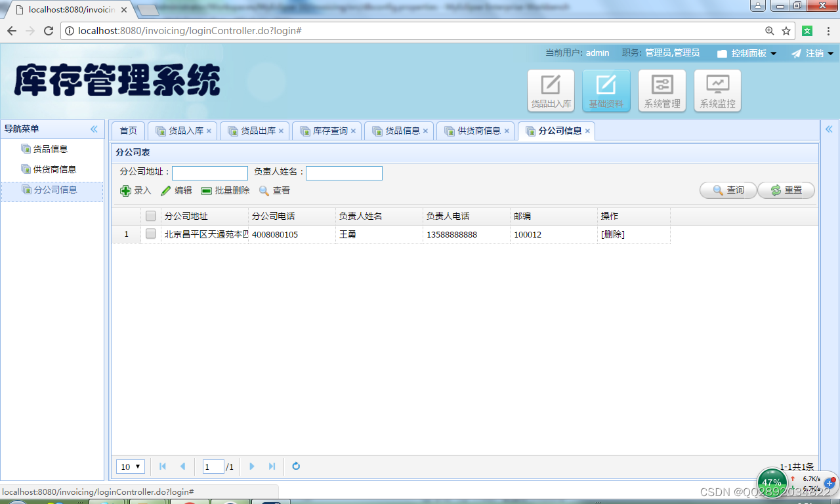Open the 系统监控 module icon
The width and height of the screenshot is (840, 504).
tap(717, 90)
